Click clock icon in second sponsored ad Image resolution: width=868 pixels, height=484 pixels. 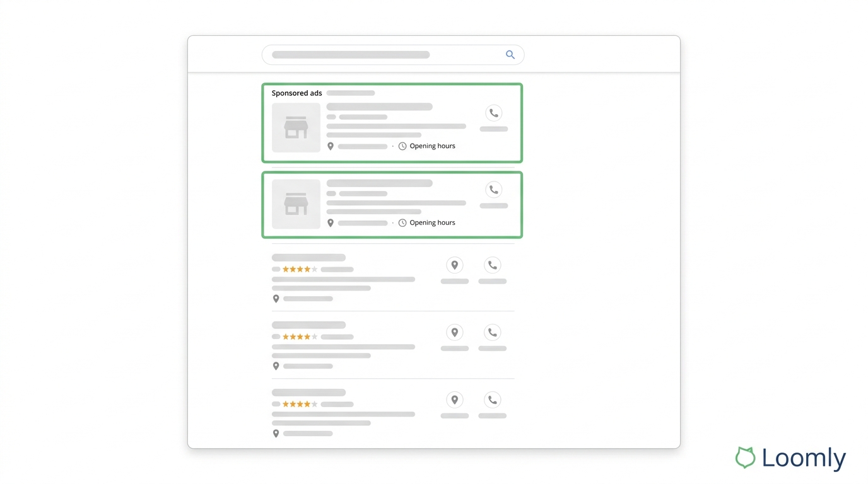pos(402,223)
